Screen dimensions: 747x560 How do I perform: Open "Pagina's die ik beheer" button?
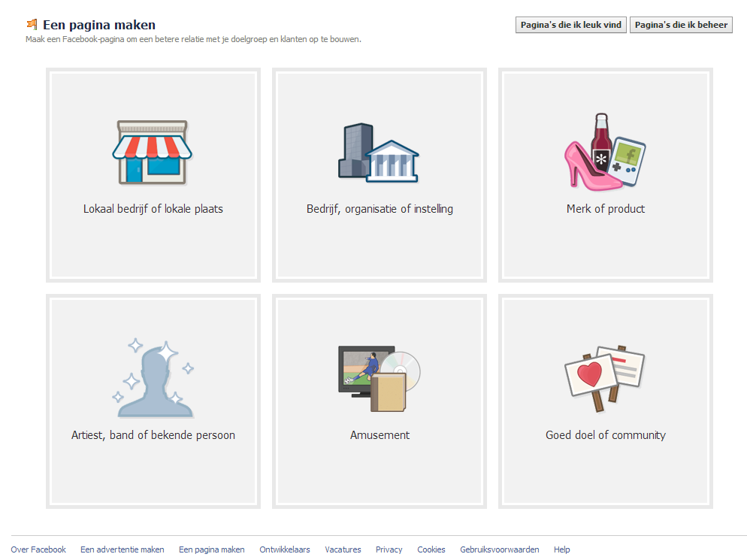682,25
